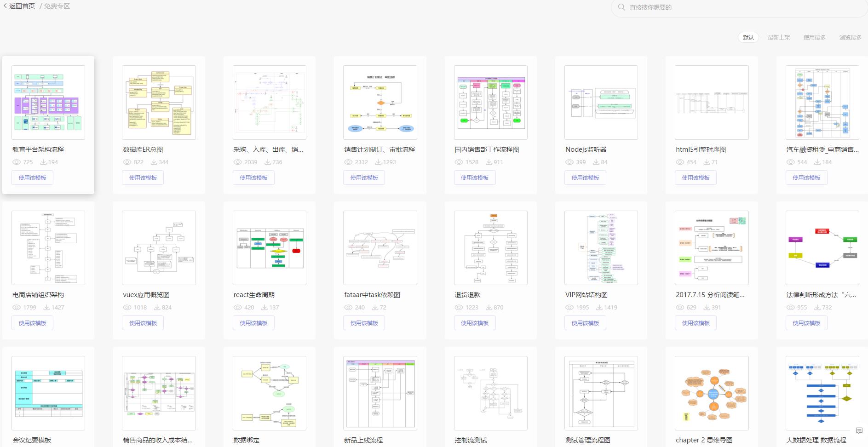This screenshot has width=868, height=447.
Task: Click the eye icon on chapter 2 思维导图 card
Action: 680,446
